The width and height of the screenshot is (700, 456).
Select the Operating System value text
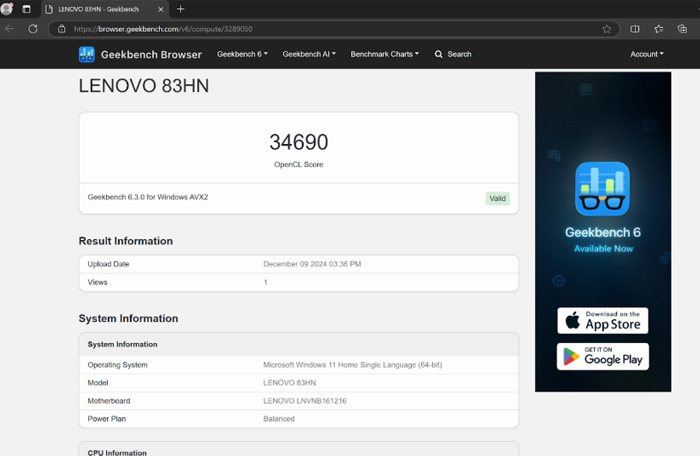[353, 365]
